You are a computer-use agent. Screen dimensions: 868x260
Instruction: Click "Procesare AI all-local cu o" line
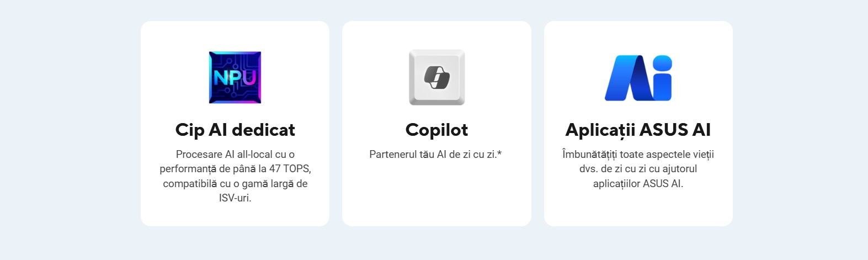coord(235,155)
